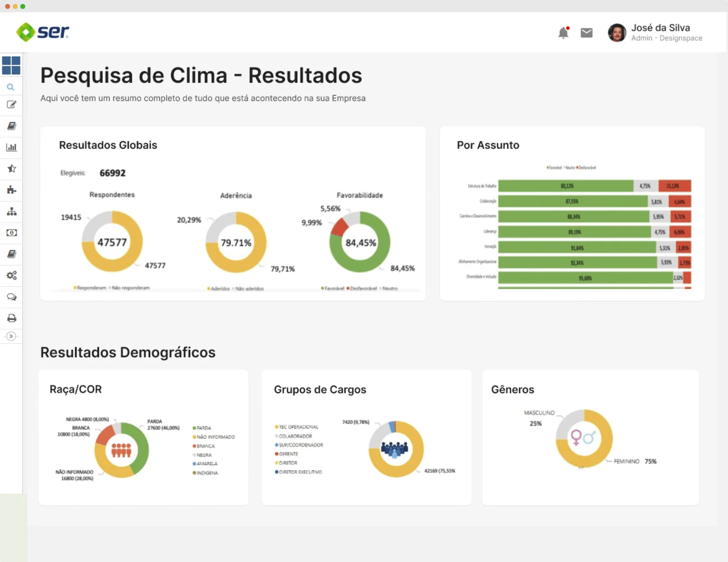The height and width of the screenshot is (562, 728).
Task: Open José da Silva's profile menu
Action: tap(655, 33)
